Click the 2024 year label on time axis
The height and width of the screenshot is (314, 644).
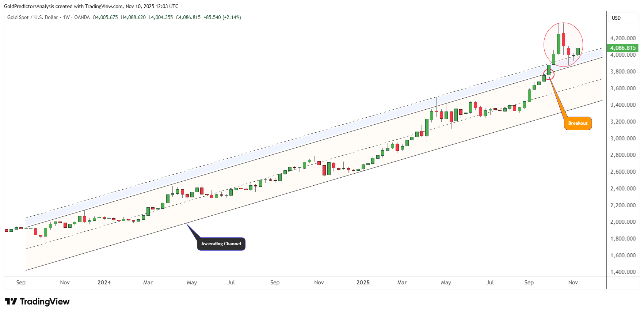point(104,283)
